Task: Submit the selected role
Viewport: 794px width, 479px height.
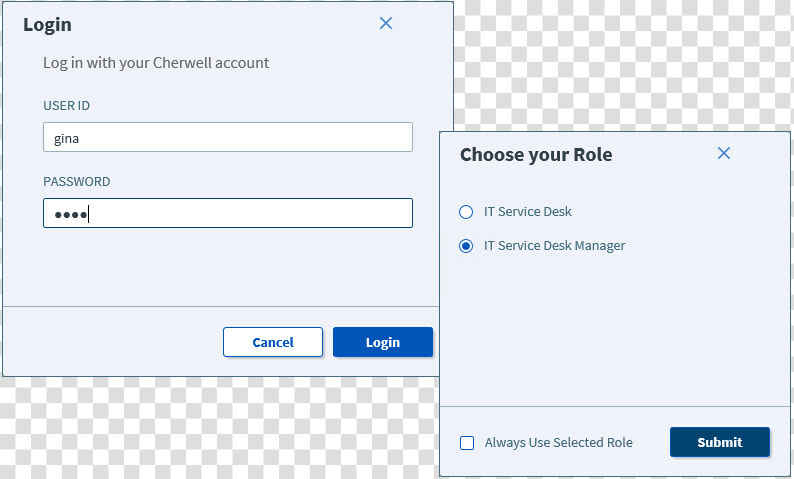Action: 720,442
